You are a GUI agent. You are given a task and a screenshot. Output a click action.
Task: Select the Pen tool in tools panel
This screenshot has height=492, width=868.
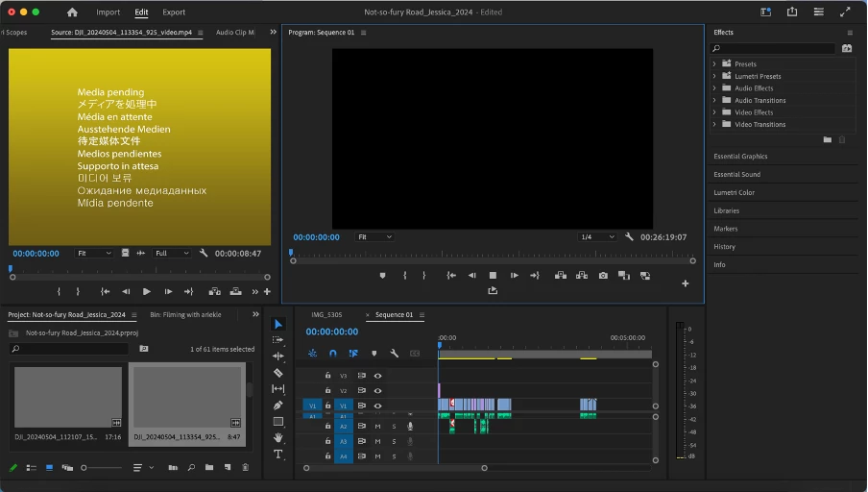[x=278, y=406]
